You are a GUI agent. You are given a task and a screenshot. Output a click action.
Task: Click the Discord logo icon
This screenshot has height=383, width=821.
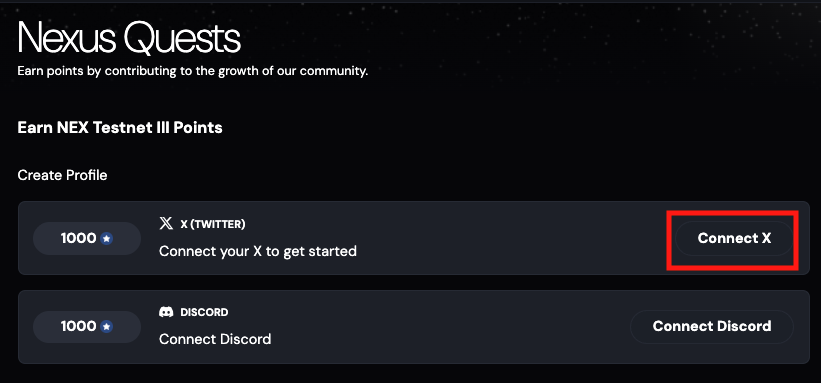coord(166,313)
